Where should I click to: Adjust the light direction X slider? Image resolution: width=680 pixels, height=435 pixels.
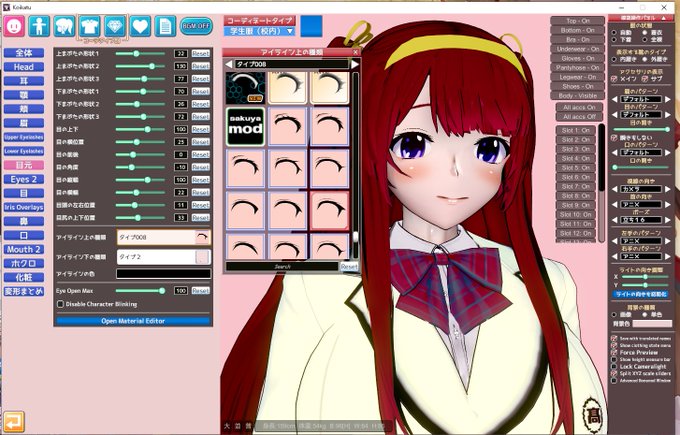coord(645,277)
